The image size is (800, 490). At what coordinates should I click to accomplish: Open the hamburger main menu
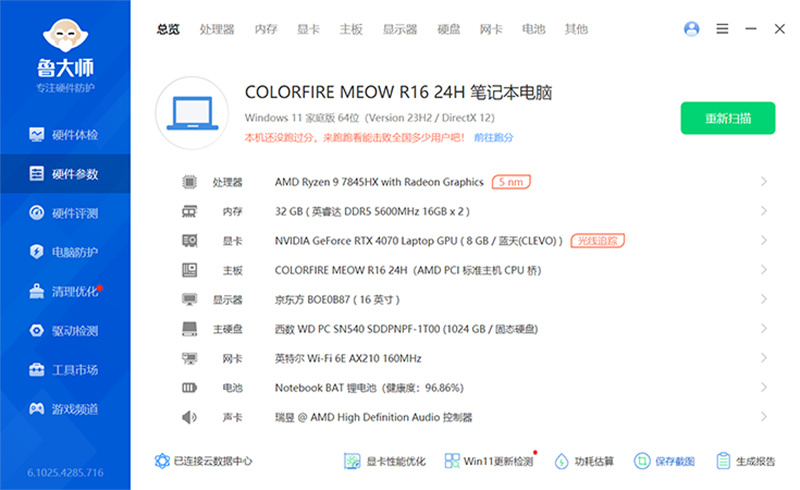(722, 29)
